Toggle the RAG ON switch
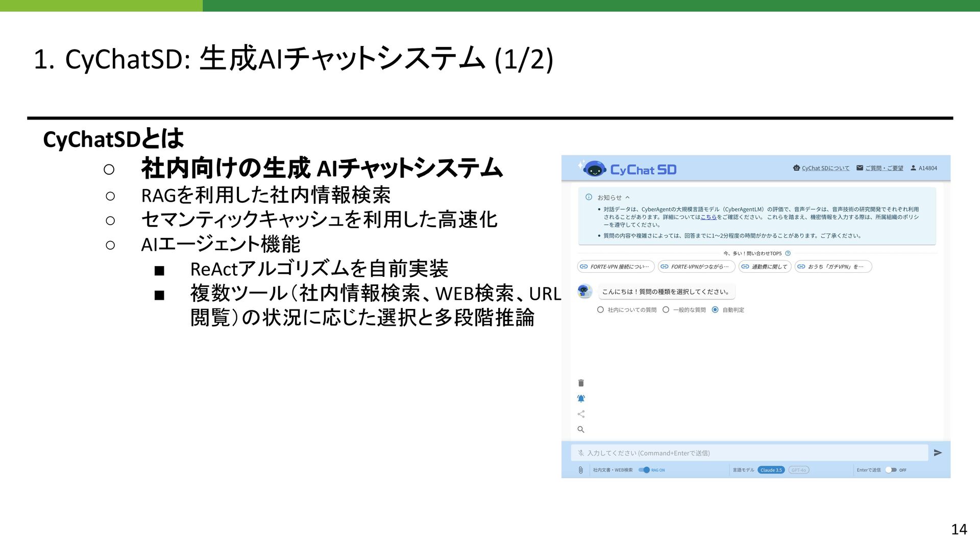 click(x=644, y=470)
